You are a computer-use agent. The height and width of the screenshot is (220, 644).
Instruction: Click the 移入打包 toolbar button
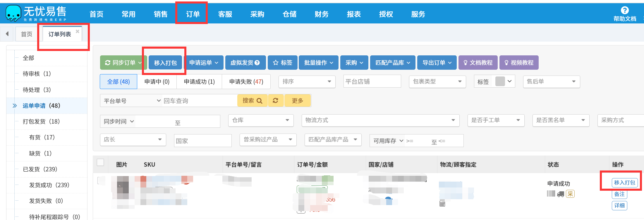(165, 63)
